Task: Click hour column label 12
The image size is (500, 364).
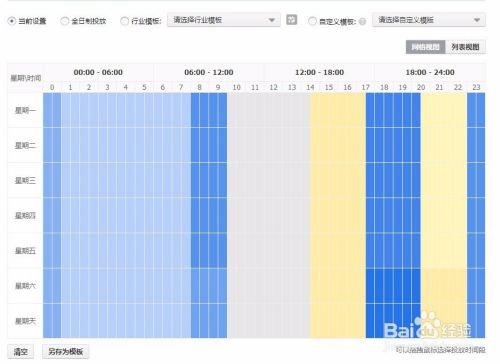Action: (x=273, y=87)
